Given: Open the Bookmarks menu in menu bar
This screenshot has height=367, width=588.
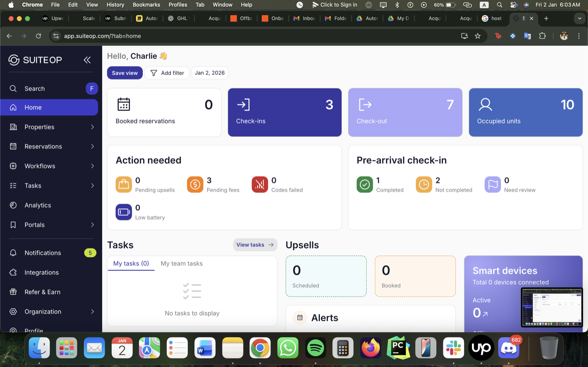Looking at the screenshot, I should pos(146,5).
